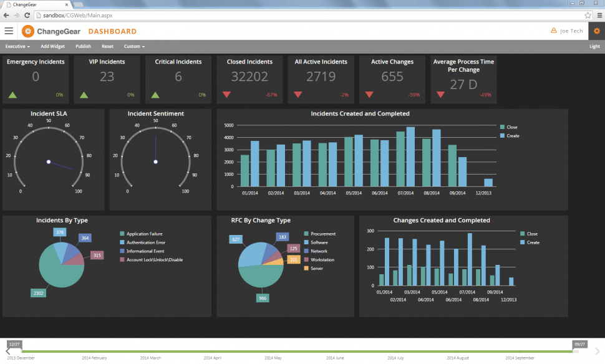Click the Active Changes value 655

pyautogui.click(x=392, y=76)
